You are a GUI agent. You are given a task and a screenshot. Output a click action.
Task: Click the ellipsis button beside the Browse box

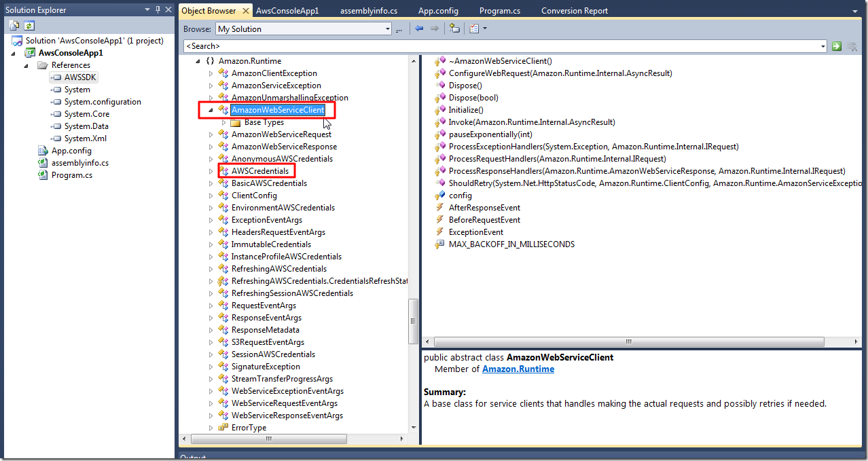pyautogui.click(x=399, y=29)
